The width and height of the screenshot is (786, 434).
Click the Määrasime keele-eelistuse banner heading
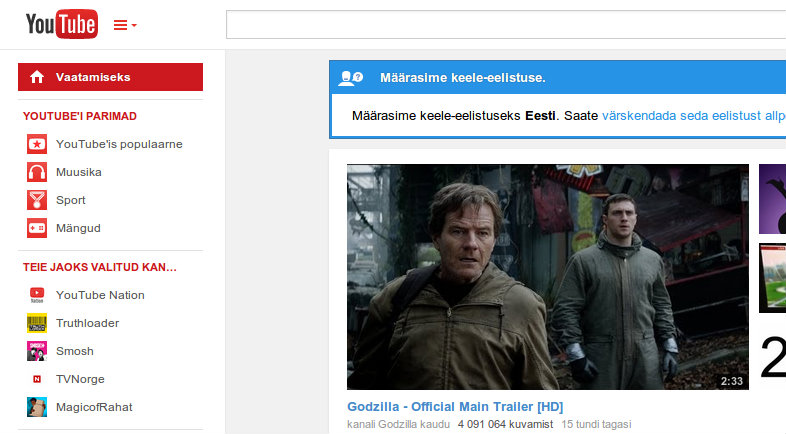pos(463,78)
